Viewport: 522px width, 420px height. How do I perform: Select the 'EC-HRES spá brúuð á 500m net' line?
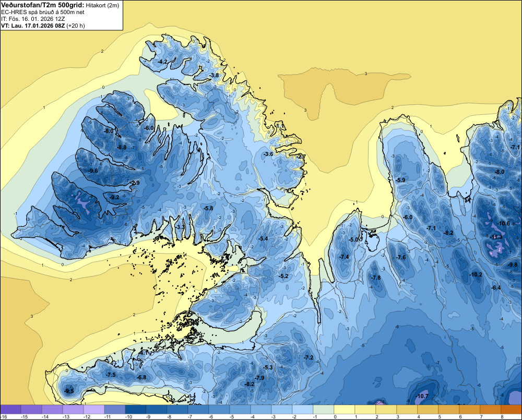point(43,13)
